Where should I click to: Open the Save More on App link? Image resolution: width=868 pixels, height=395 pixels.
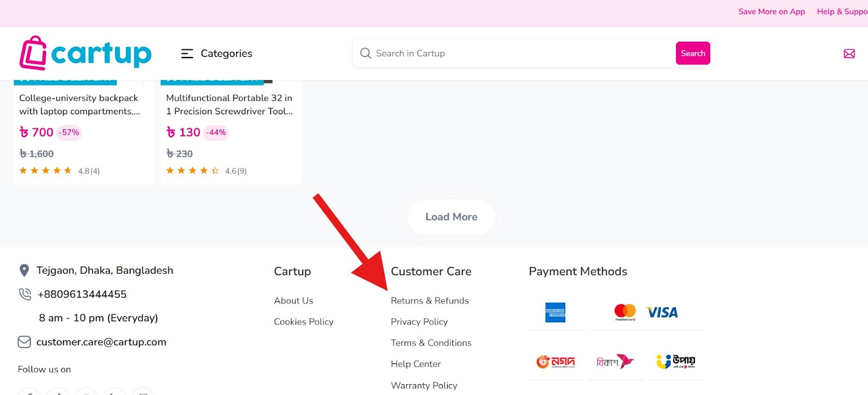[771, 11]
